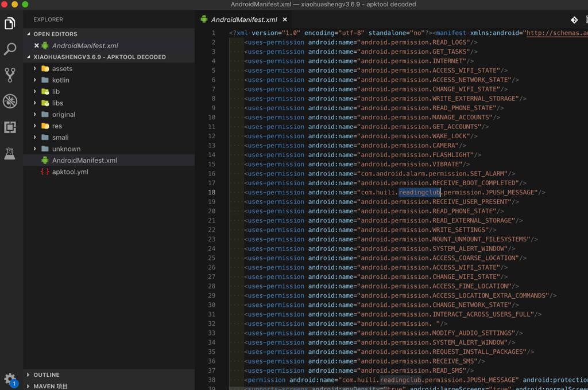Click SET_ALARM permission text on line 16
Viewport: 588px width, 390px height.
pos(487,173)
